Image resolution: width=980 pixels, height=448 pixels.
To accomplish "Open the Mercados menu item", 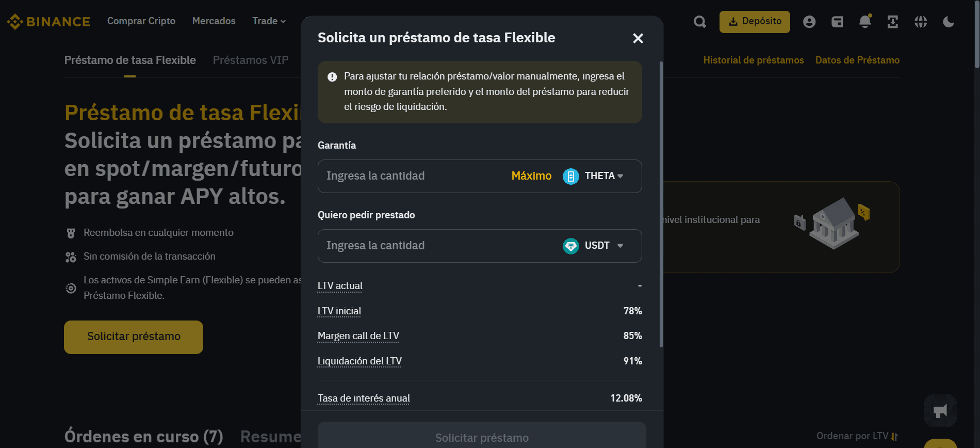I will (x=214, y=21).
